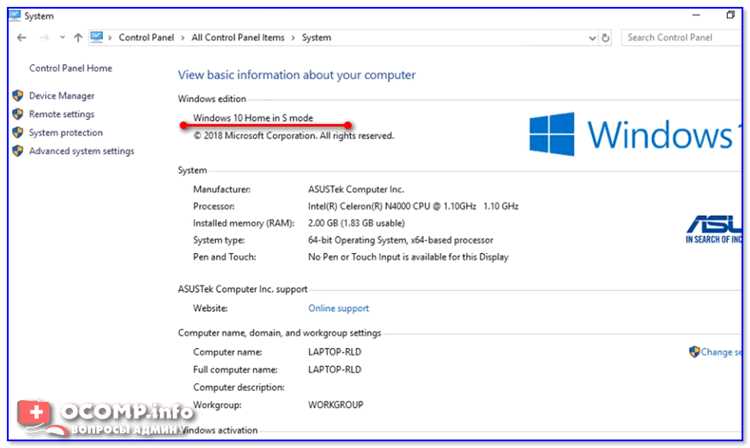Screen dimensions: 750x448
Task: Open Remote settings link
Action: coord(62,114)
